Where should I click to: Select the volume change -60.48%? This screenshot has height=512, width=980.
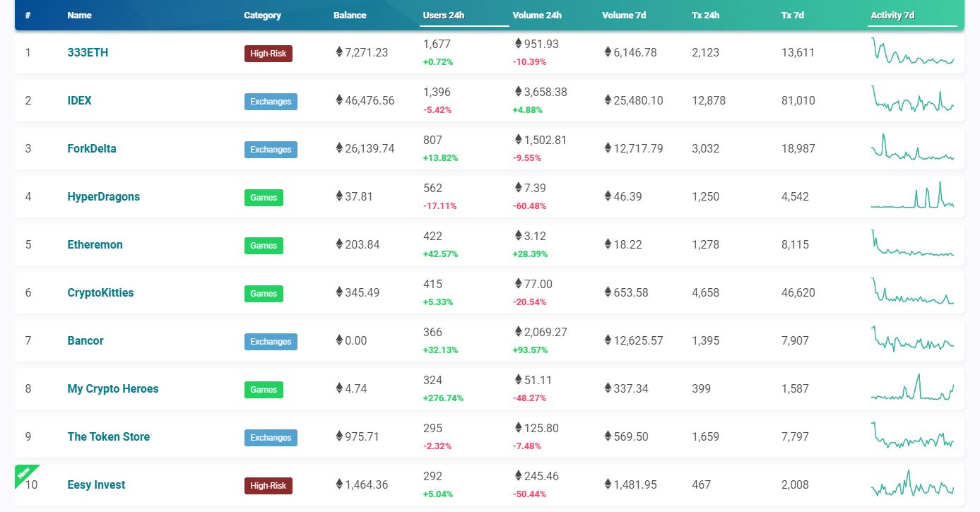530,206
